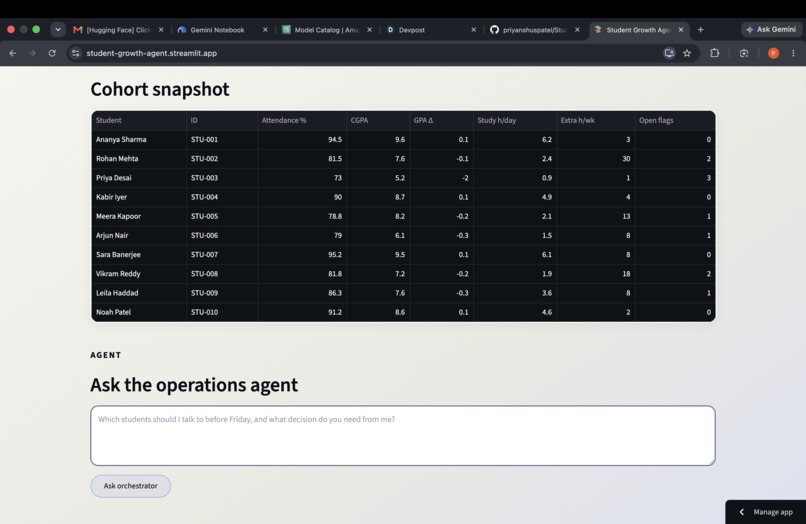Click the Gmail icon on Hugging Face tab
The height and width of the screenshot is (524, 806).
click(78, 30)
